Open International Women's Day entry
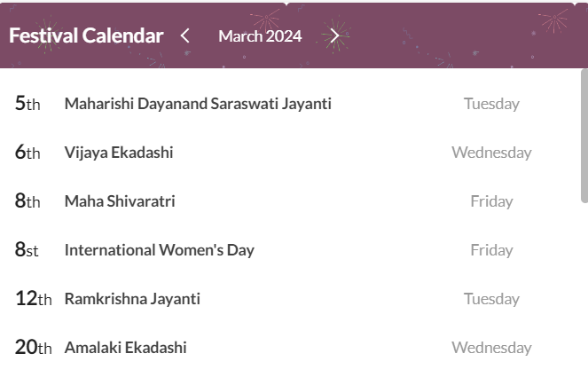The image size is (588, 377). (x=160, y=250)
